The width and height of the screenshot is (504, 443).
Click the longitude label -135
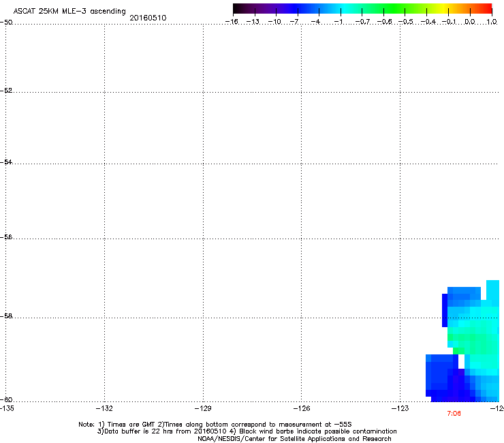pyautogui.click(x=7, y=408)
